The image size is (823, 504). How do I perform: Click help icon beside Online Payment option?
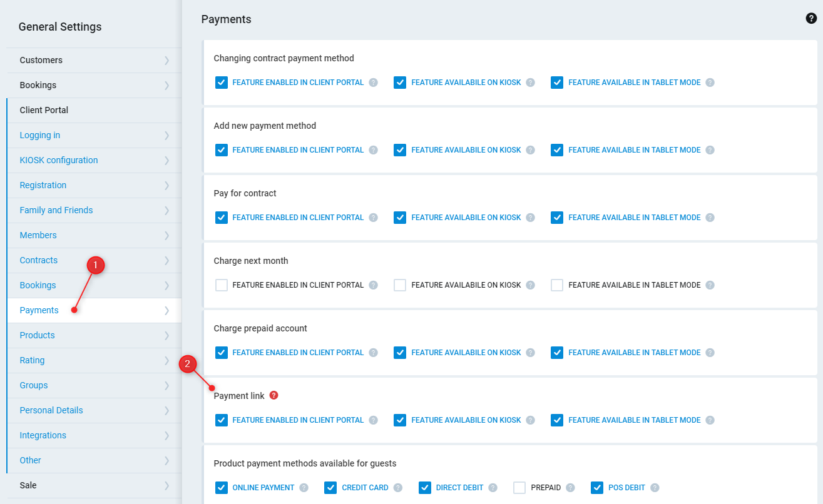(304, 488)
